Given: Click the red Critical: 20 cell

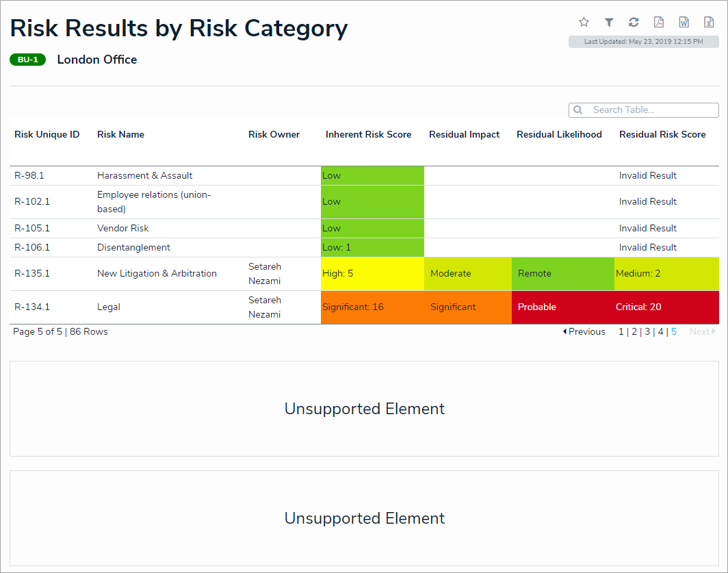Looking at the screenshot, I should click(x=666, y=307).
